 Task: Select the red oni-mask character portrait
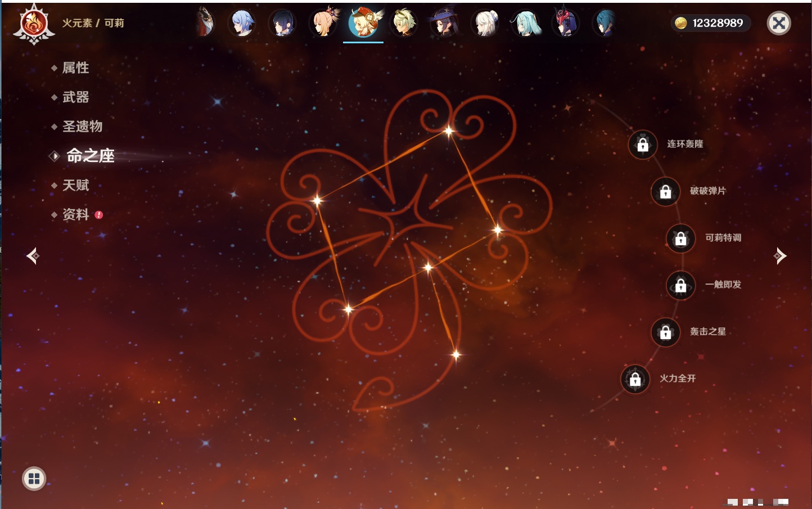click(x=566, y=23)
